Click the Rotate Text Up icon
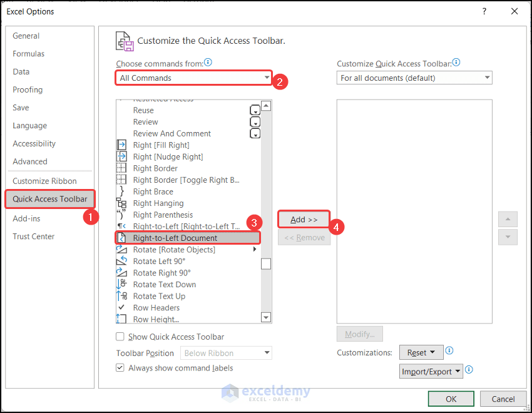Image resolution: width=532 pixels, height=413 pixels. click(122, 296)
